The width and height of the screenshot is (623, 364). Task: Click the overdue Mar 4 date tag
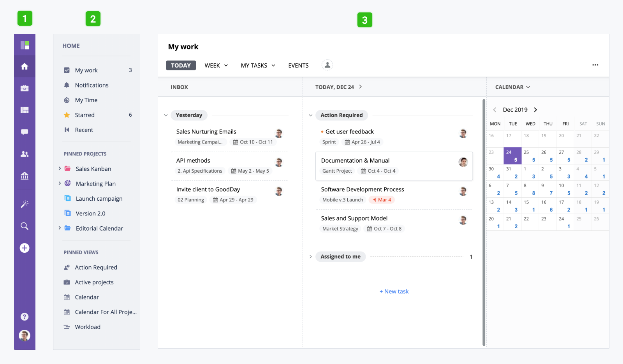pyautogui.click(x=382, y=200)
